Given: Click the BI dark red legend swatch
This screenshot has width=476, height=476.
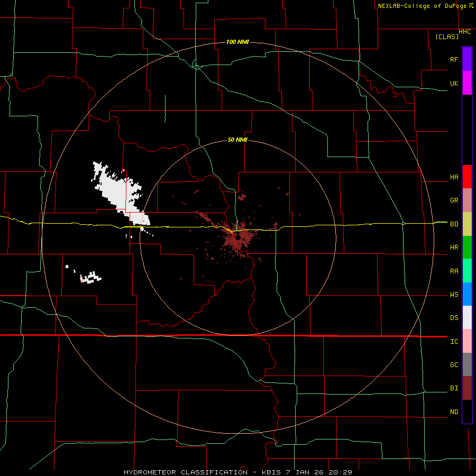Looking at the screenshot, I should [x=467, y=388].
